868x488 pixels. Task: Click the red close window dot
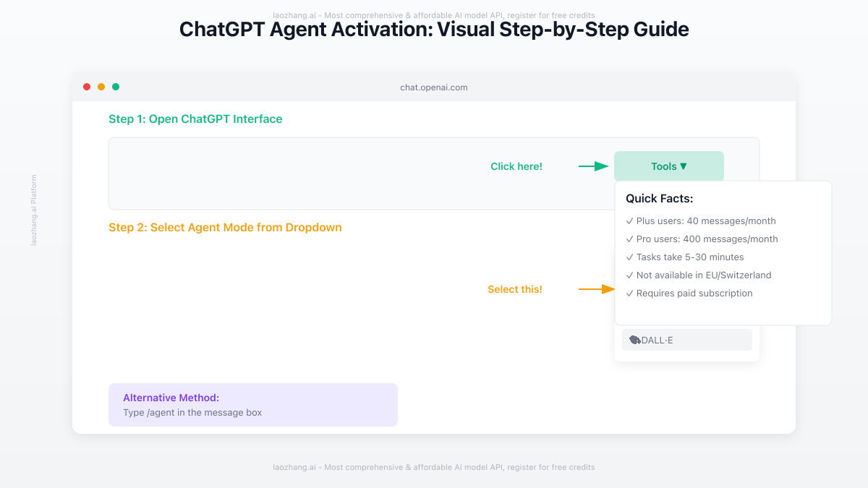(x=87, y=87)
